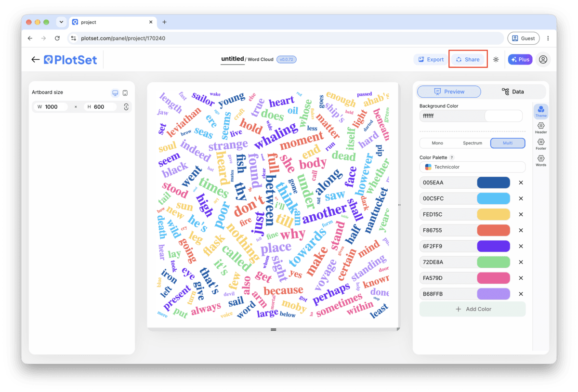
Task: Open the Footer settings panel
Action: 541,144
